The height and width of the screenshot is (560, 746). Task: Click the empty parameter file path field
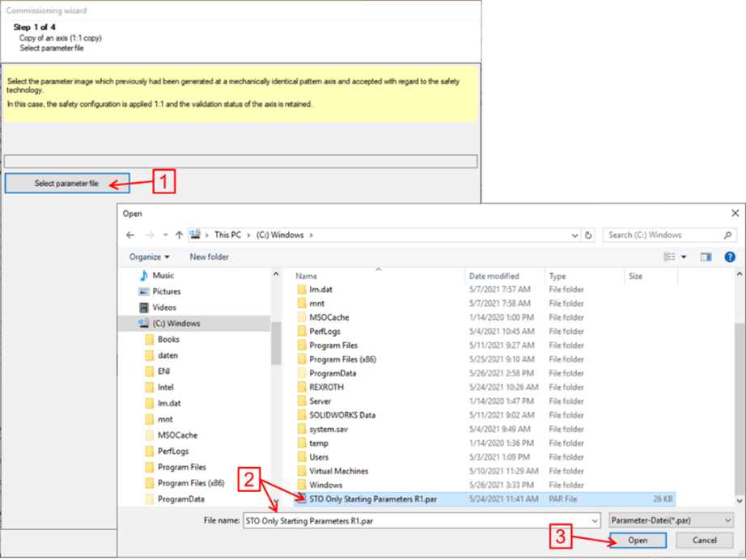[241, 161]
